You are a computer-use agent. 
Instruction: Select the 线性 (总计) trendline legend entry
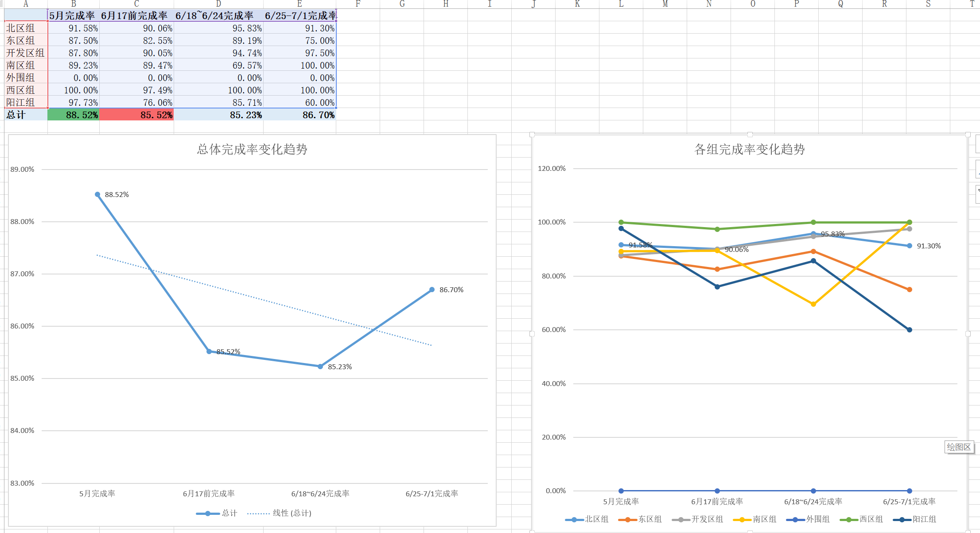(x=292, y=513)
